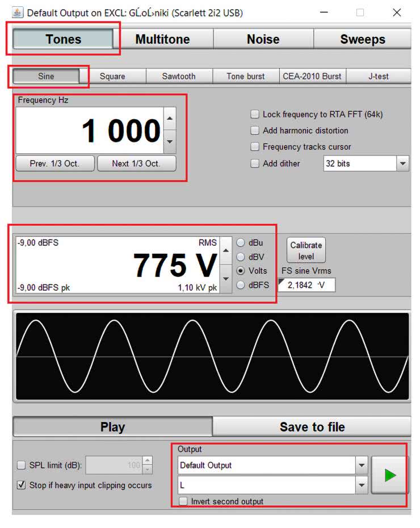Enable Lock frequency to RTA FFT checkbox
The image size is (420, 528).
point(255,114)
